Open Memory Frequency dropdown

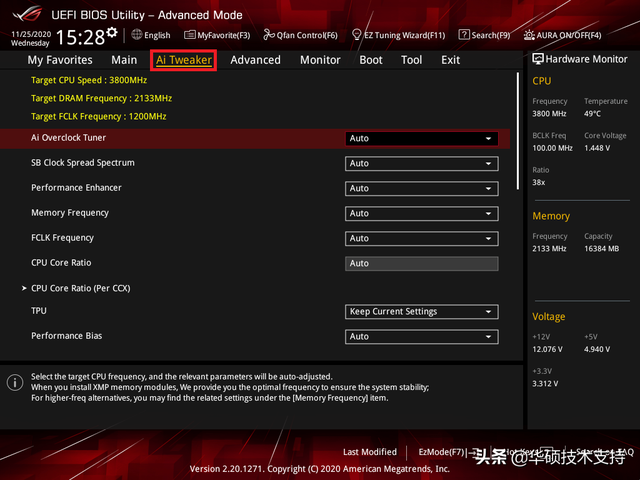tap(422, 213)
